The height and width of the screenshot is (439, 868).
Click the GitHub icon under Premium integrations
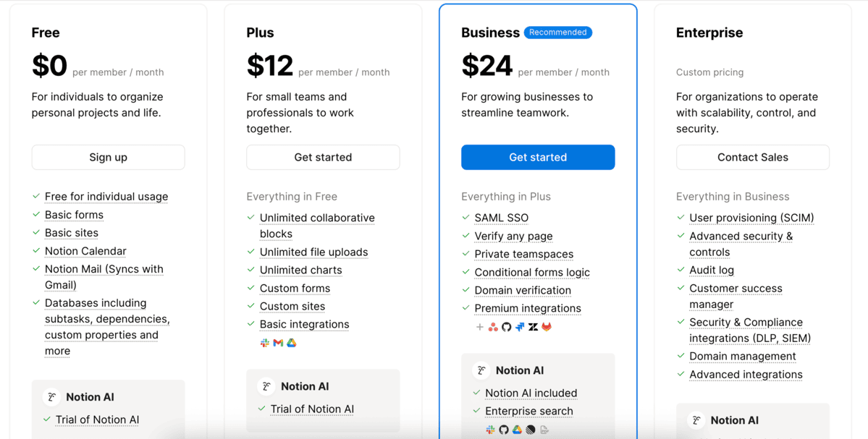pos(506,327)
